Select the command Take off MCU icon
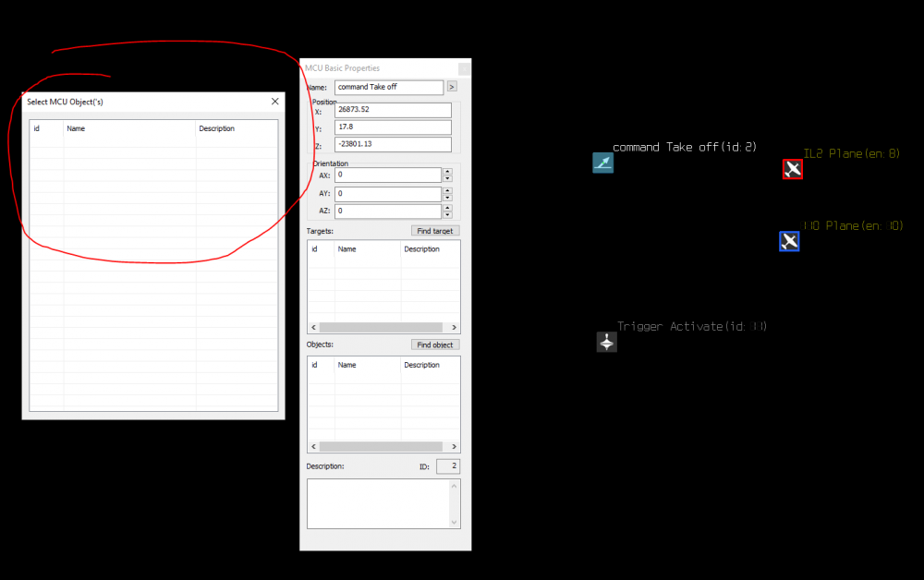 [602, 163]
